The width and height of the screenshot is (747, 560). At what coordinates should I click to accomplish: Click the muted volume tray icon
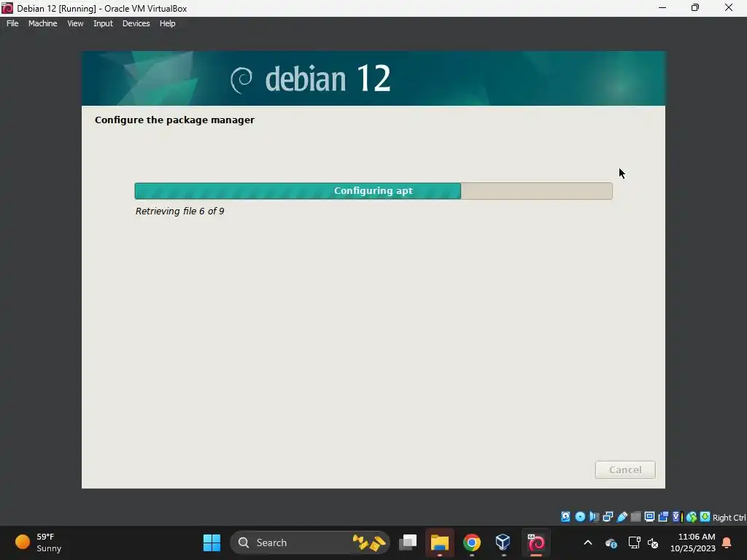coord(653,542)
